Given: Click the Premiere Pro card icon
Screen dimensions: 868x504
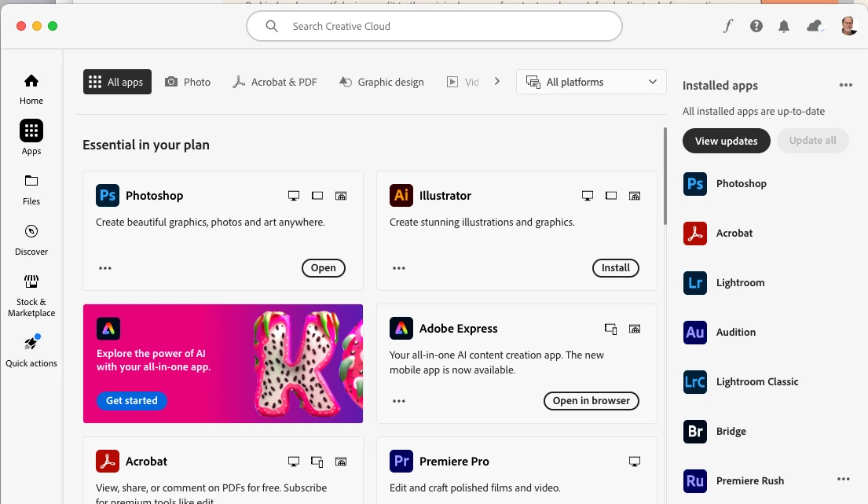Looking at the screenshot, I should coord(401,462).
